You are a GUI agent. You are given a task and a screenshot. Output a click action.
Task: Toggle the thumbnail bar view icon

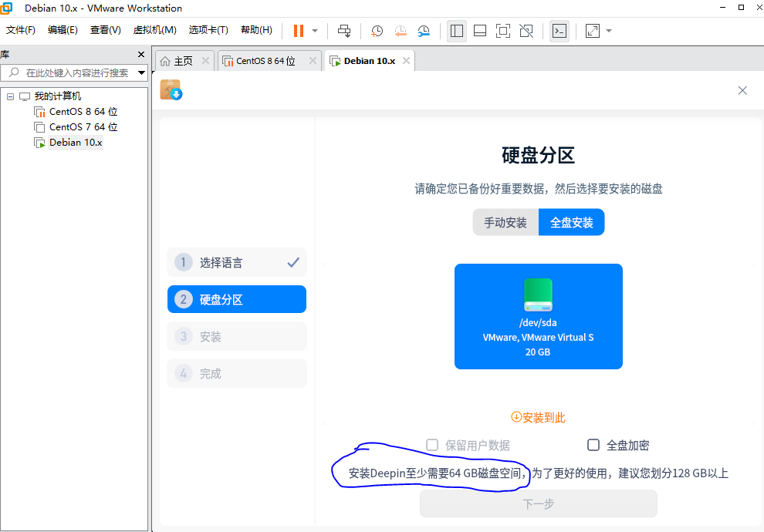click(x=480, y=31)
